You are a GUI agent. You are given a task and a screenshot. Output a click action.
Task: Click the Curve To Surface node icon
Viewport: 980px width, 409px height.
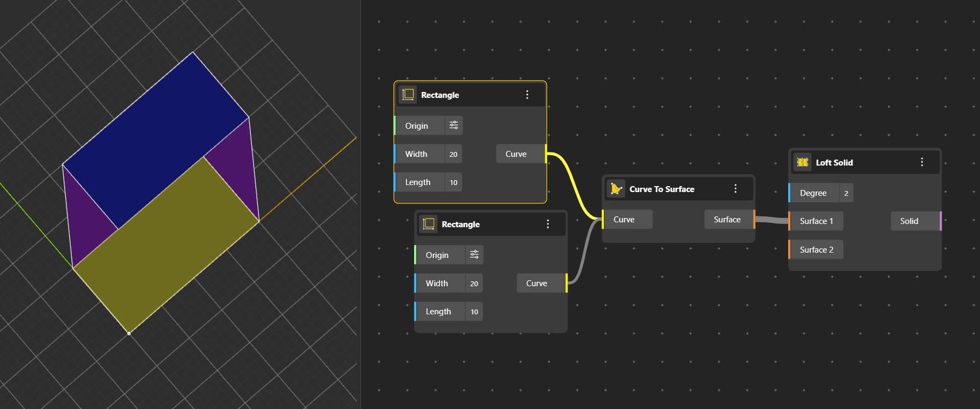click(x=616, y=189)
